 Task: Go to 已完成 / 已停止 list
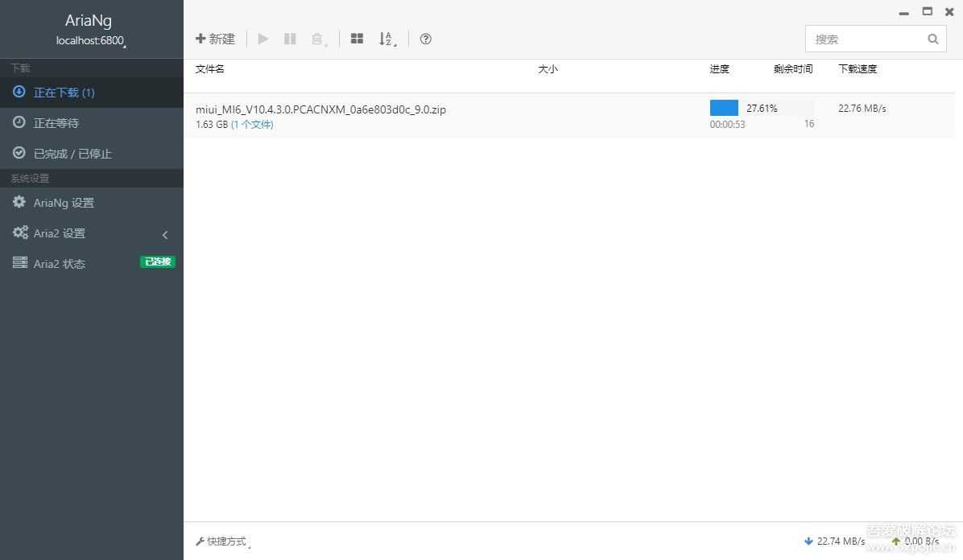[x=72, y=154]
